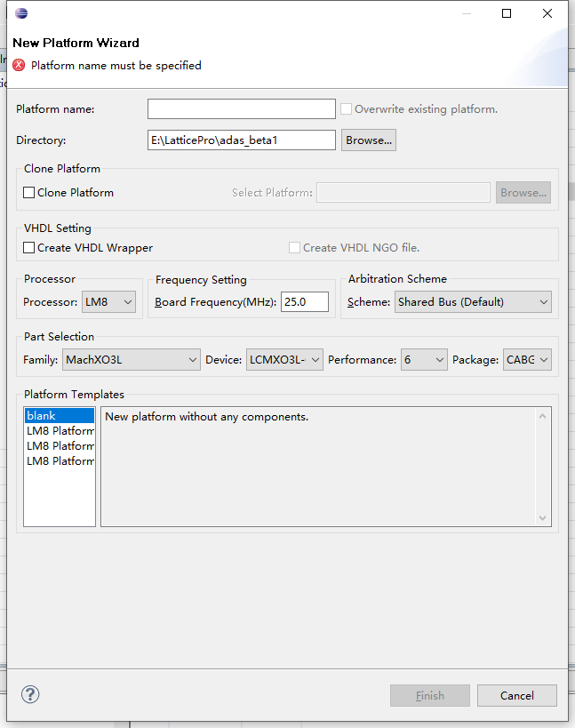Click the template description text

point(206,417)
